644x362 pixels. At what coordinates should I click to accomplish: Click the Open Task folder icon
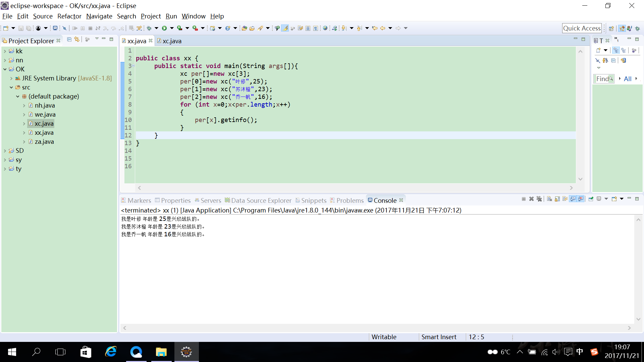pos(252,28)
